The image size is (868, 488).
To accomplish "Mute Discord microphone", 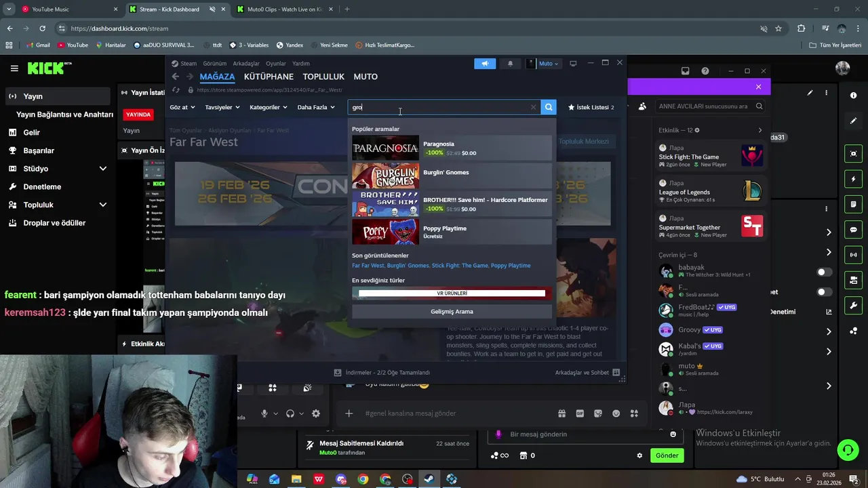I will click(264, 413).
